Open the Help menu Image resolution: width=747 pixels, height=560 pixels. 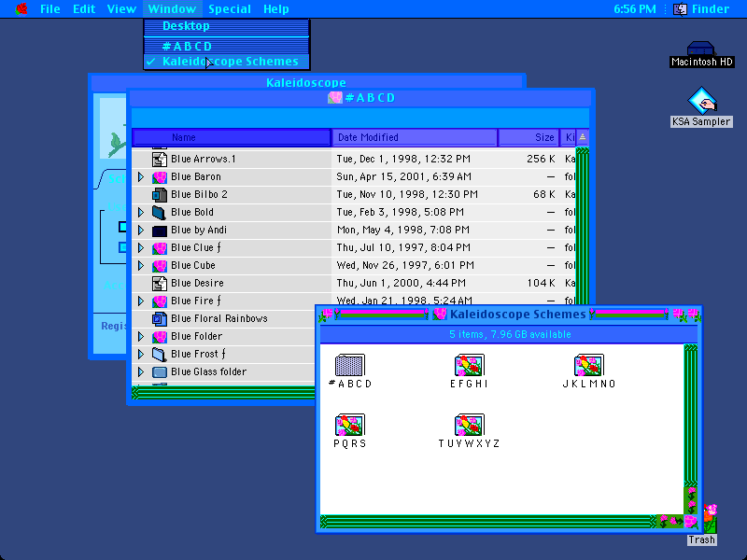click(x=276, y=9)
